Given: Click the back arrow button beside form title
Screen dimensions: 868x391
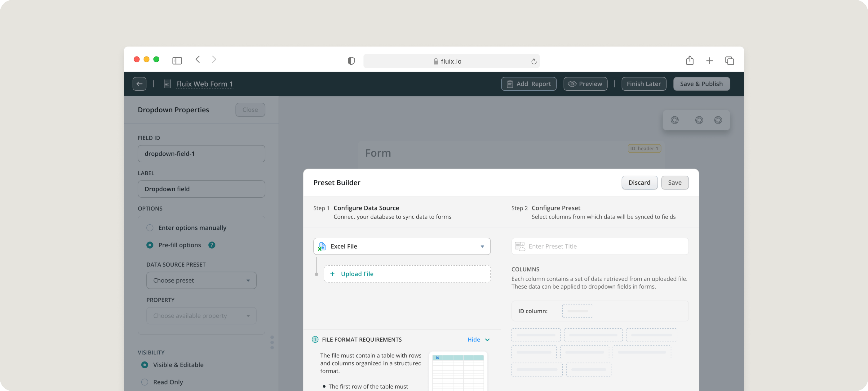Looking at the screenshot, I should (139, 84).
